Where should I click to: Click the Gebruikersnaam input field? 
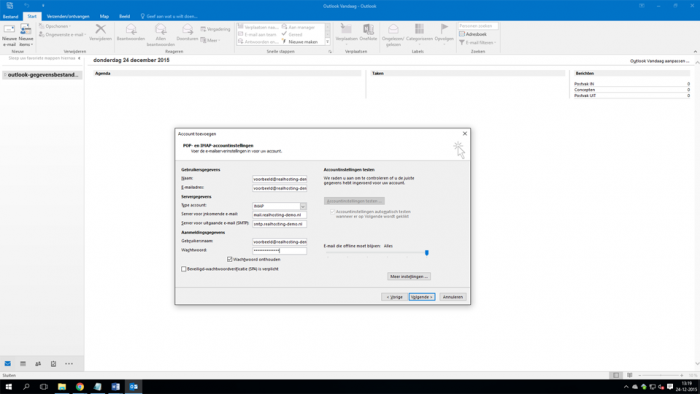pos(279,242)
